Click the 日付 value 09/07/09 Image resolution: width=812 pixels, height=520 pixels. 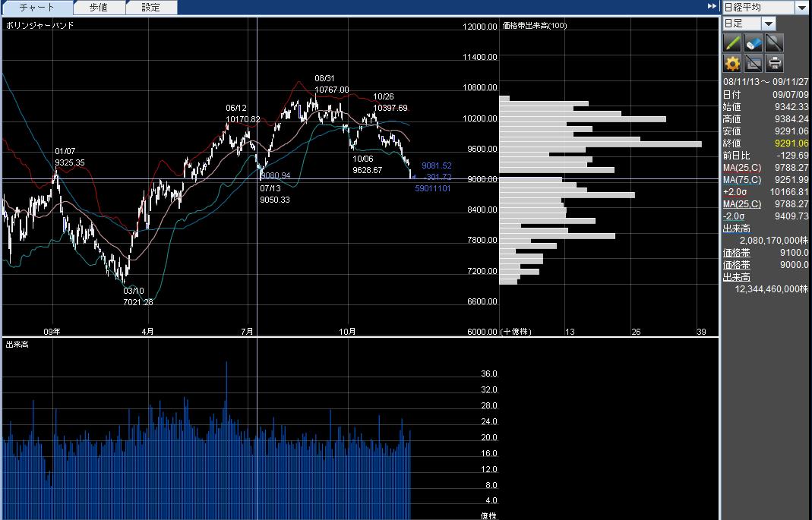[x=790, y=95]
